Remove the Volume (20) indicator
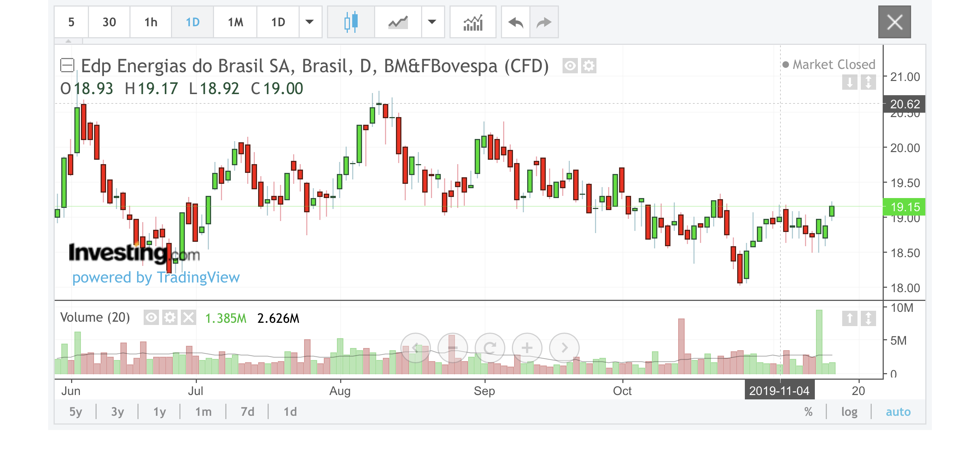Image resolution: width=980 pixels, height=453 pixels. 188,317
